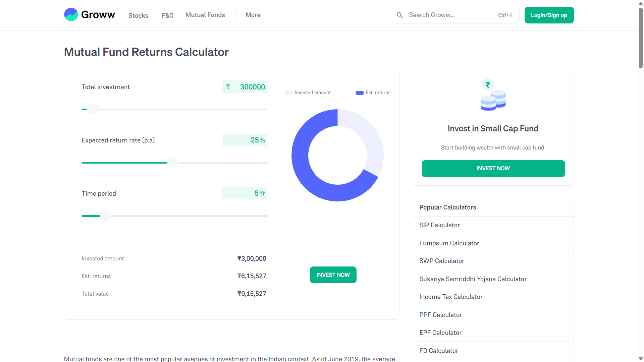Screen dimensions: 644x362
Task: Open the Income Tax Calculator link
Action: (451, 297)
